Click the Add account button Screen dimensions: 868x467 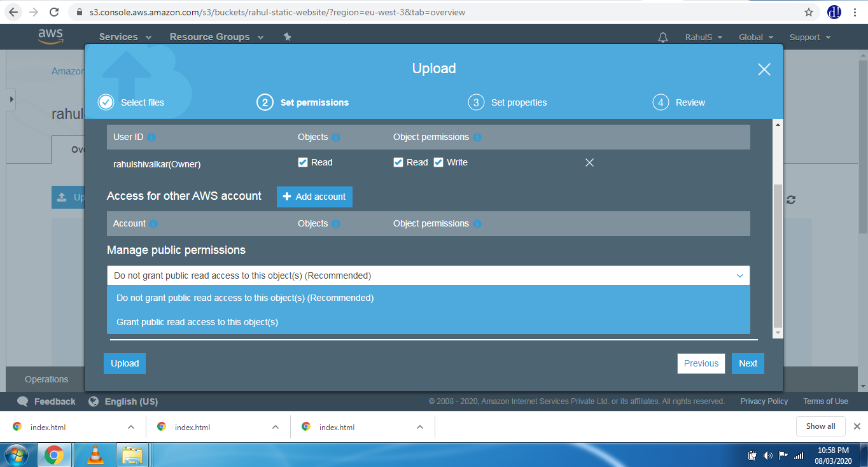point(314,197)
